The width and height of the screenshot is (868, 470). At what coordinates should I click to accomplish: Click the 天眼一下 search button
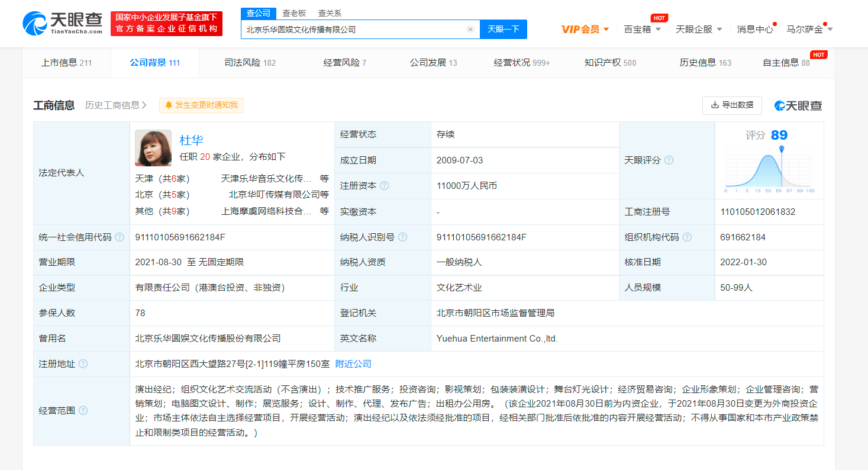pos(503,28)
